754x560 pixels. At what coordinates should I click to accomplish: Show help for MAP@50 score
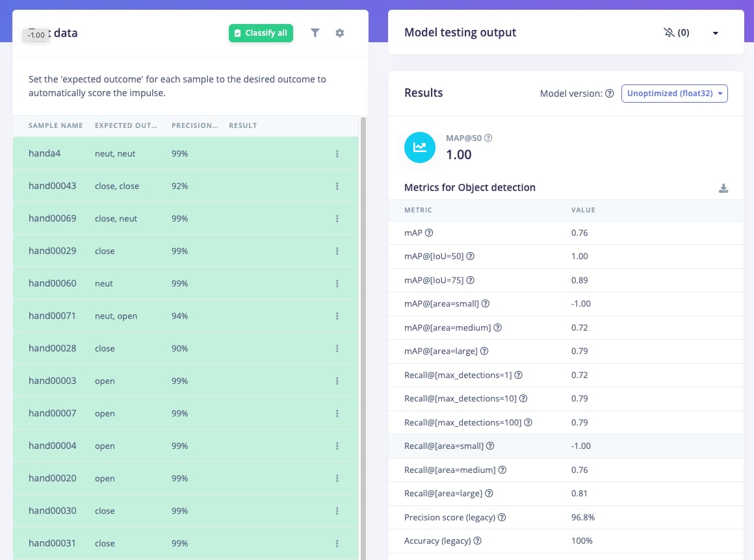[488, 138]
